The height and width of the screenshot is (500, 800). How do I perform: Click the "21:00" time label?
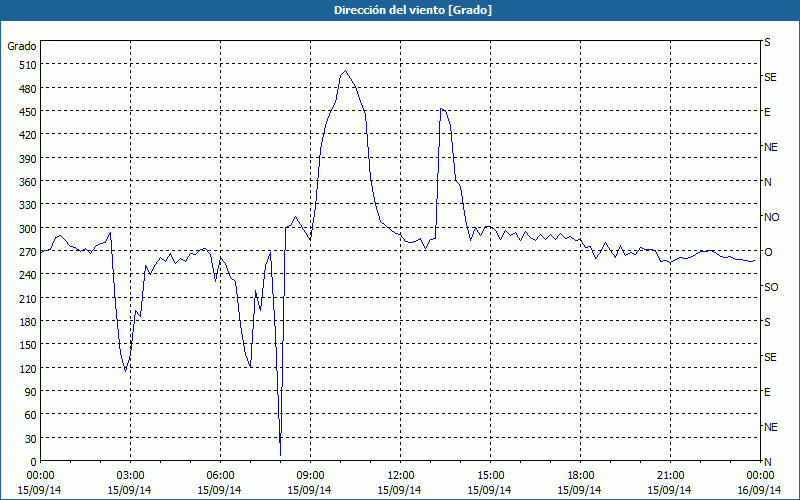(670, 476)
